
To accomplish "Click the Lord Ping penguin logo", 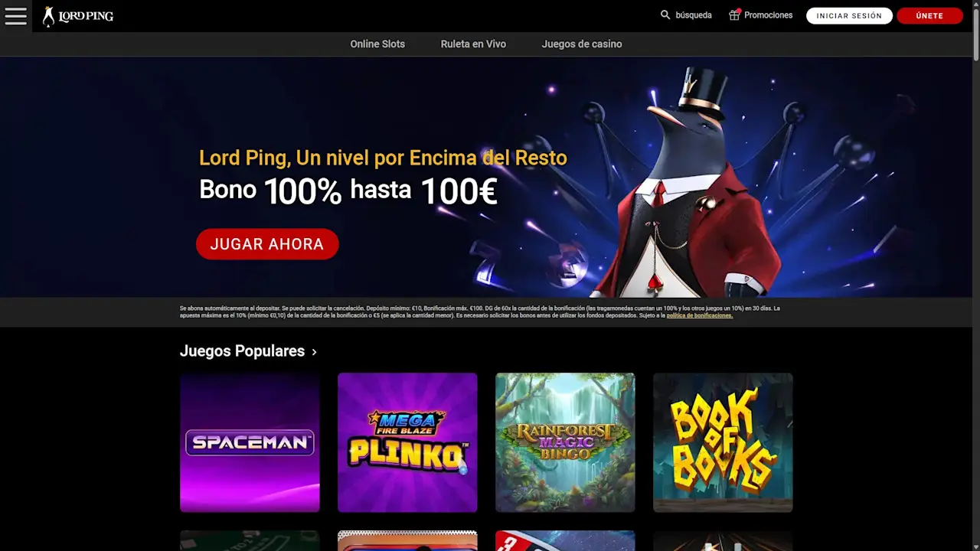I will pyautogui.click(x=78, y=16).
